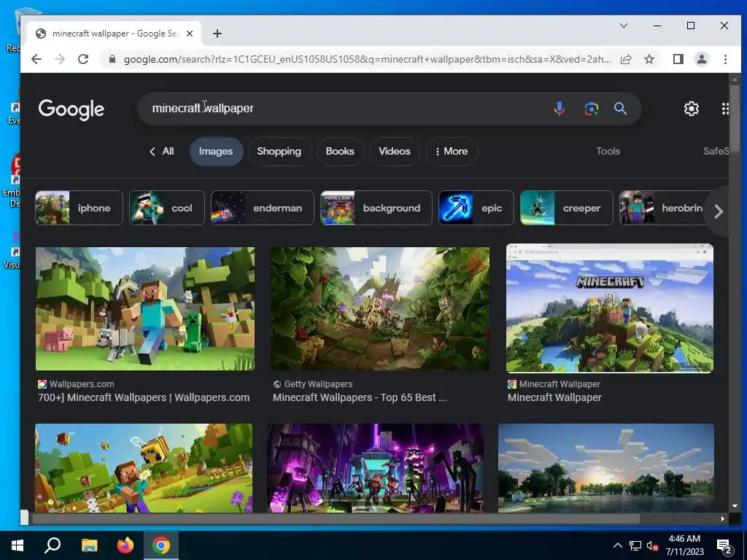The width and height of the screenshot is (747, 560).
Task: Switch to the Shopping tab
Action: (279, 152)
